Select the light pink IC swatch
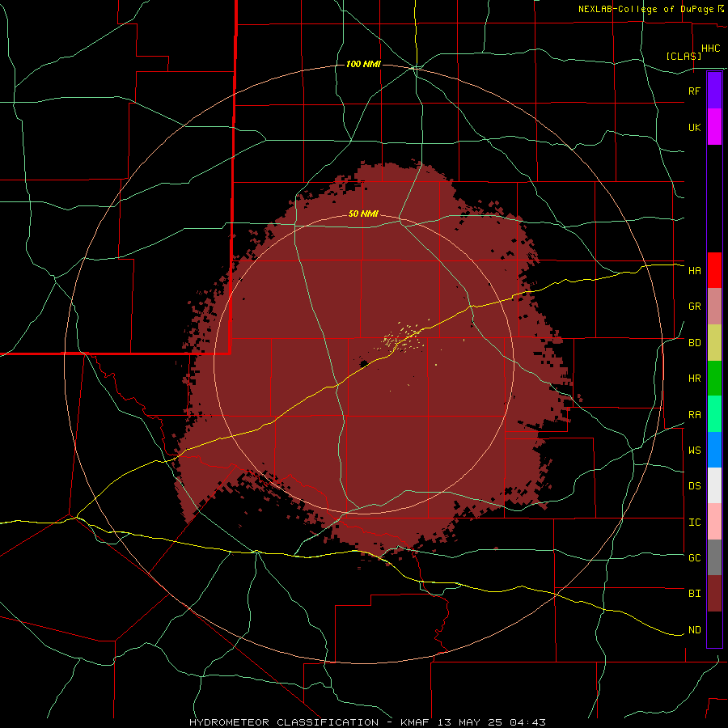728x728 pixels. coord(714,522)
